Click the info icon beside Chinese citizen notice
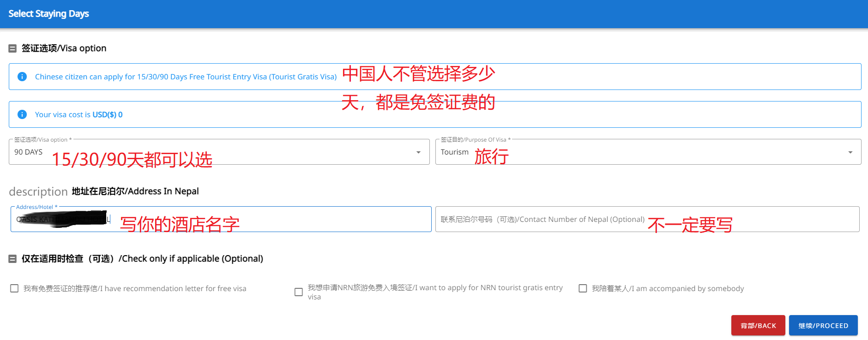 (x=22, y=77)
